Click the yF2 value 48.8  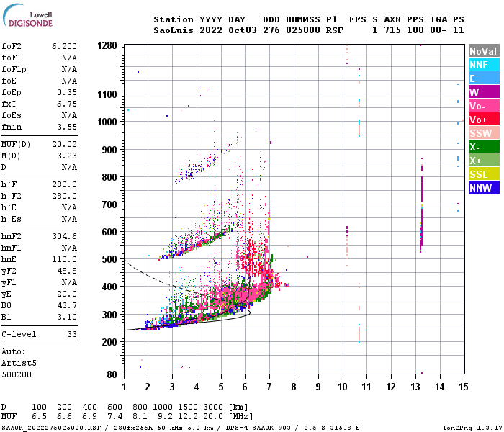coord(67,271)
